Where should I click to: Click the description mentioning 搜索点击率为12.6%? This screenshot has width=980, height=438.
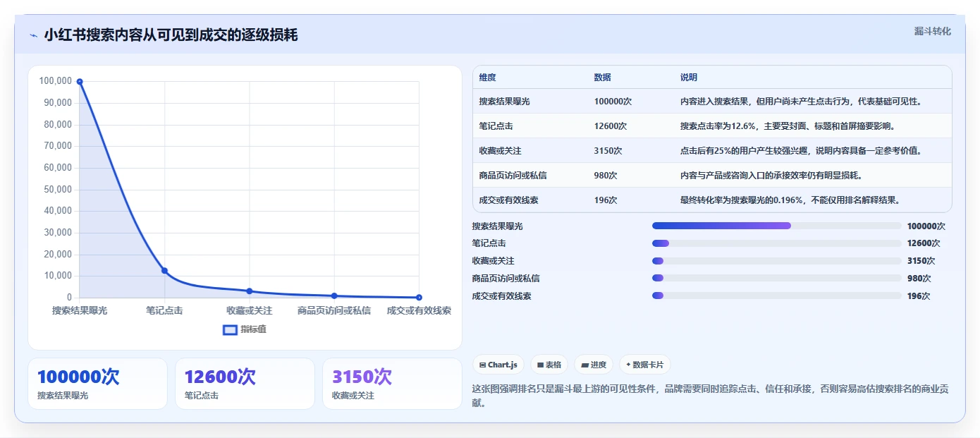pos(788,126)
